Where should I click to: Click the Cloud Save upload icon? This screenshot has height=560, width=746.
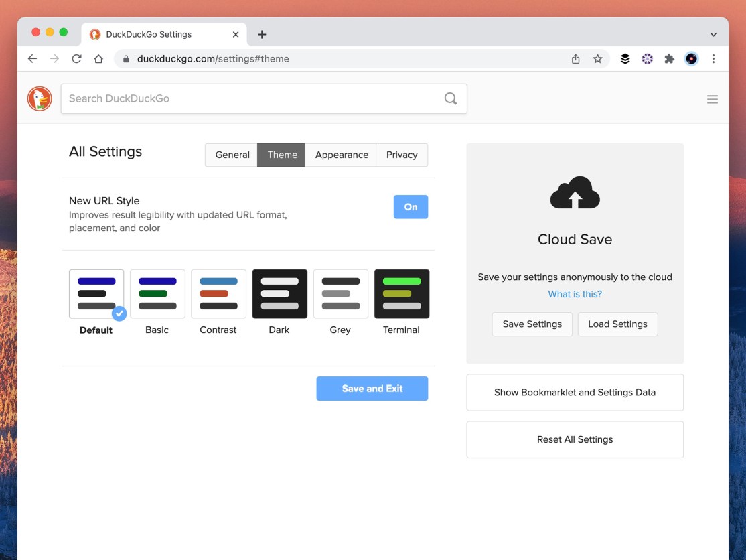[x=575, y=193]
